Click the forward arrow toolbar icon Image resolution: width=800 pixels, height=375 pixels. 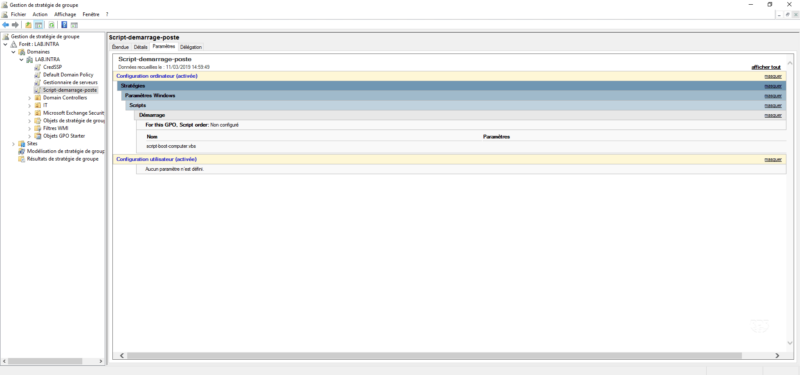point(15,24)
